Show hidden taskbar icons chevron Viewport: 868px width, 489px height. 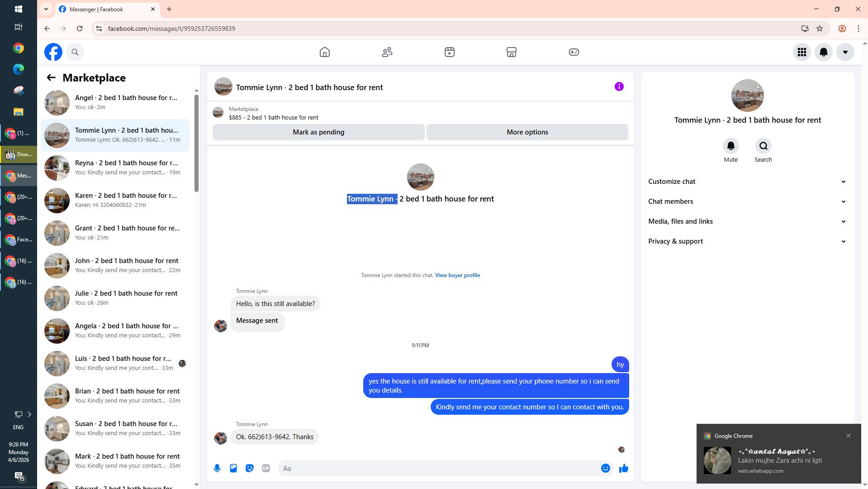point(30,414)
